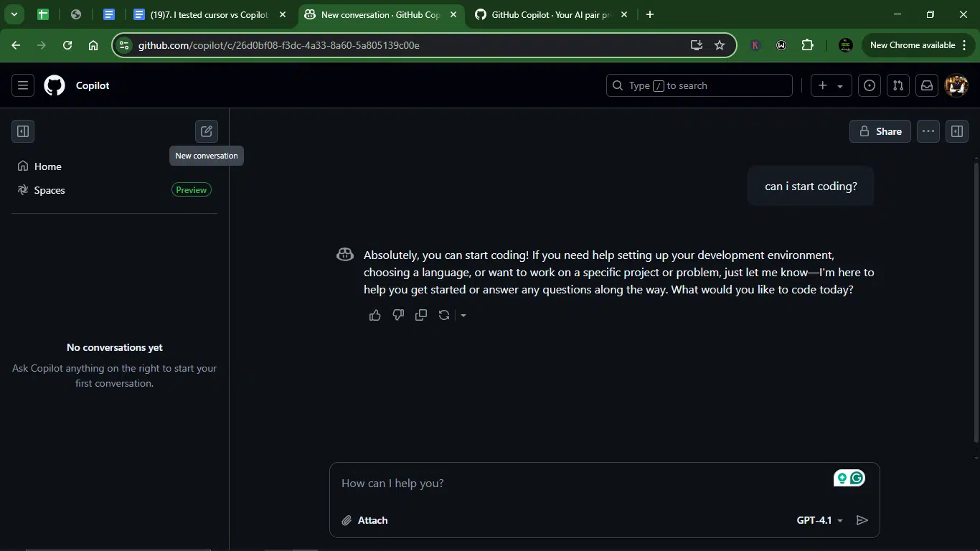Focus the GitHub search box
The image size is (980, 551).
point(699,85)
